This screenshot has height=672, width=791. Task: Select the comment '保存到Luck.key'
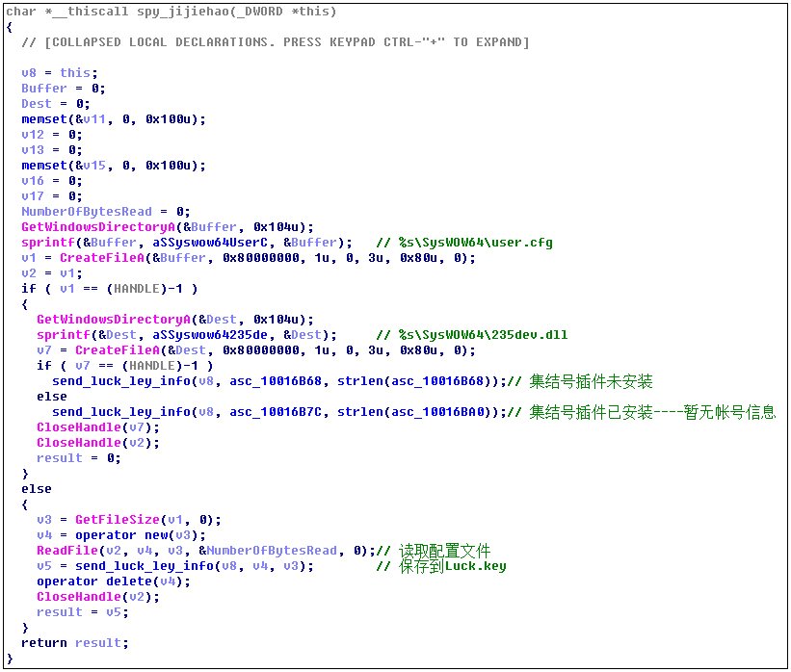[453, 566]
